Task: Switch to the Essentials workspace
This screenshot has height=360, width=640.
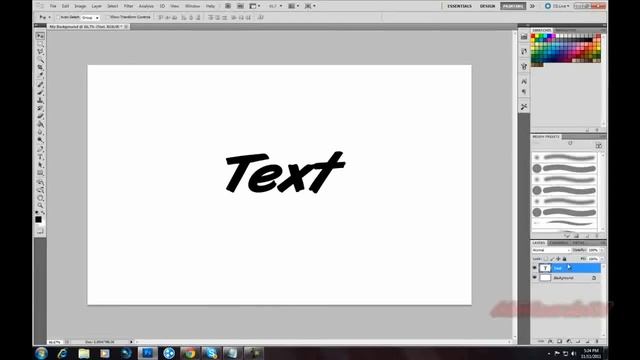Action: [459, 6]
